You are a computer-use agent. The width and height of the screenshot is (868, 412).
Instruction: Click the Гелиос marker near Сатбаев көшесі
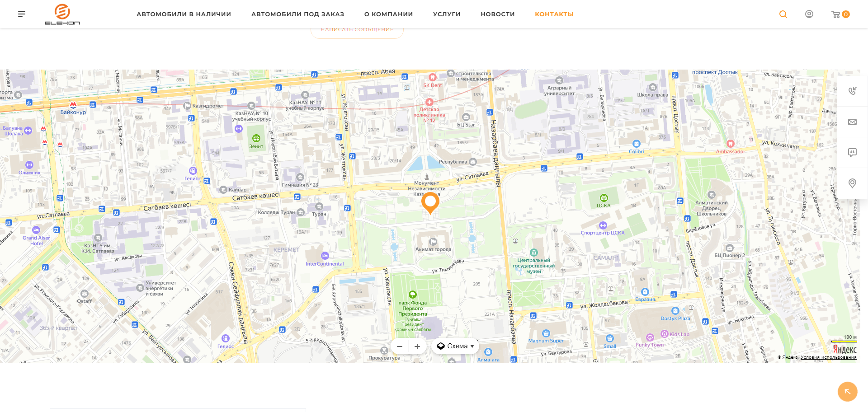pyautogui.click(x=193, y=171)
